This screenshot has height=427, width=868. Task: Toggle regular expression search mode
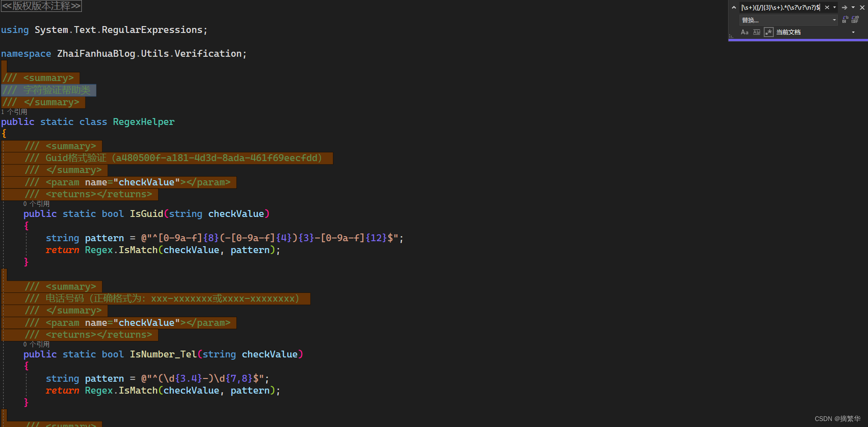[768, 32]
